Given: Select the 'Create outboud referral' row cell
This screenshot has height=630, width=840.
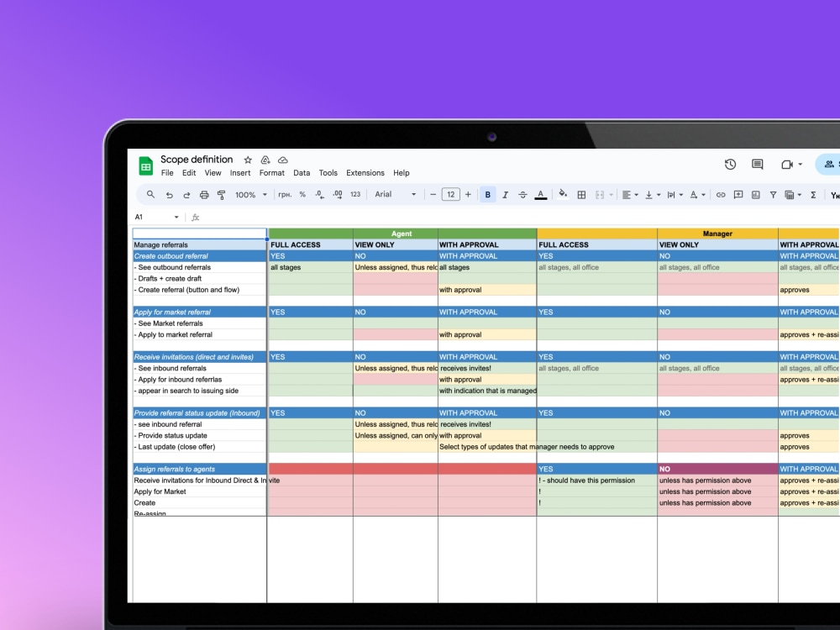Looking at the screenshot, I should 199,256.
